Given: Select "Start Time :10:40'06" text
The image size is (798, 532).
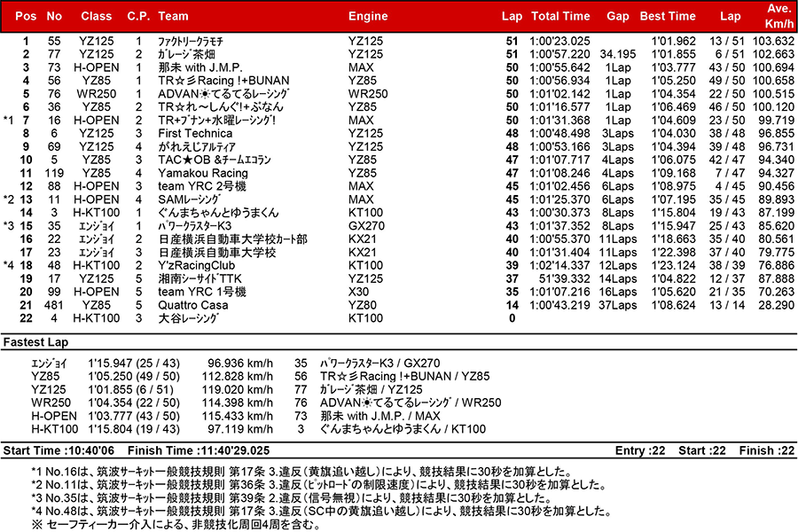Looking at the screenshot, I should [59, 451].
